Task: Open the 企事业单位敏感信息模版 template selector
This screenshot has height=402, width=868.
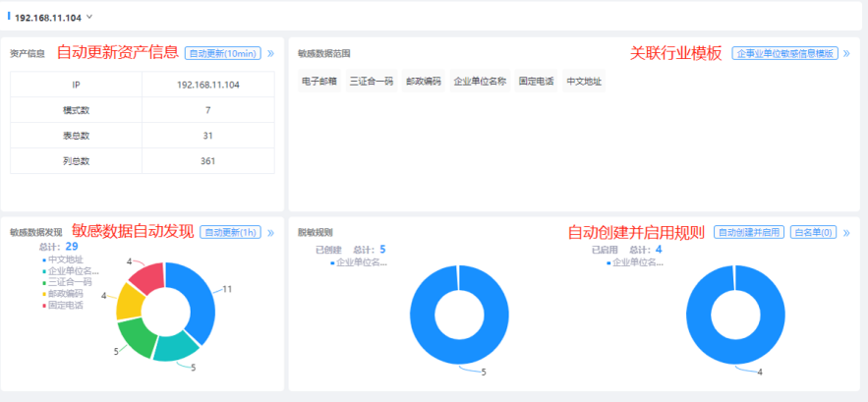Action: (785, 53)
